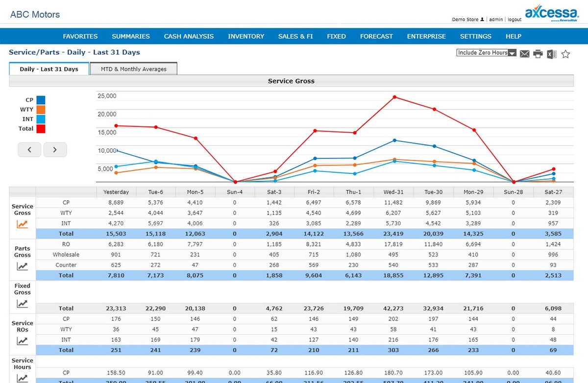Click the email report envelope icon

pyautogui.click(x=525, y=54)
